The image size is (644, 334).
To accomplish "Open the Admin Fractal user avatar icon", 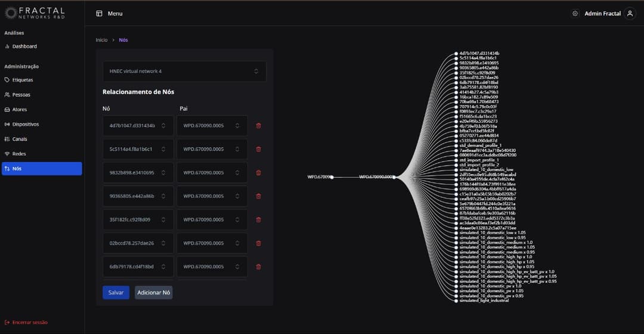I will pyautogui.click(x=630, y=13).
